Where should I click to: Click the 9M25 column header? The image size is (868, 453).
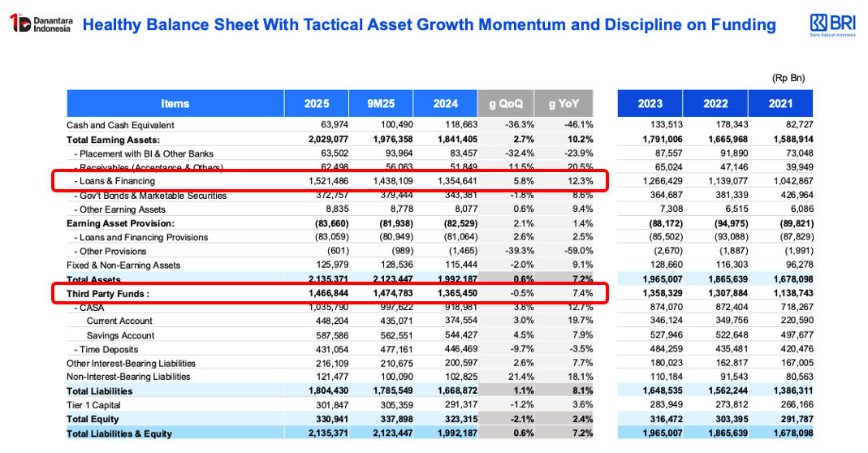380,103
